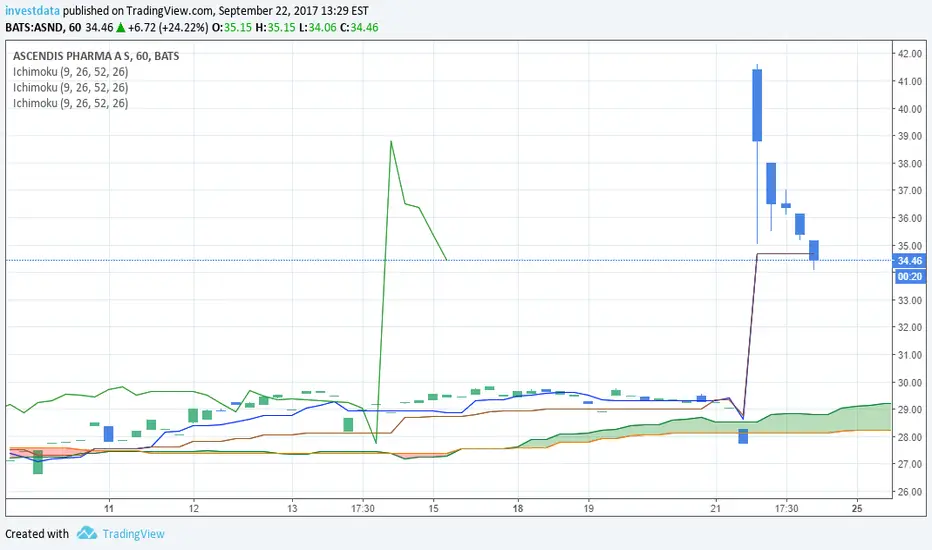Click date label 15 on time axis

(x=433, y=508)
